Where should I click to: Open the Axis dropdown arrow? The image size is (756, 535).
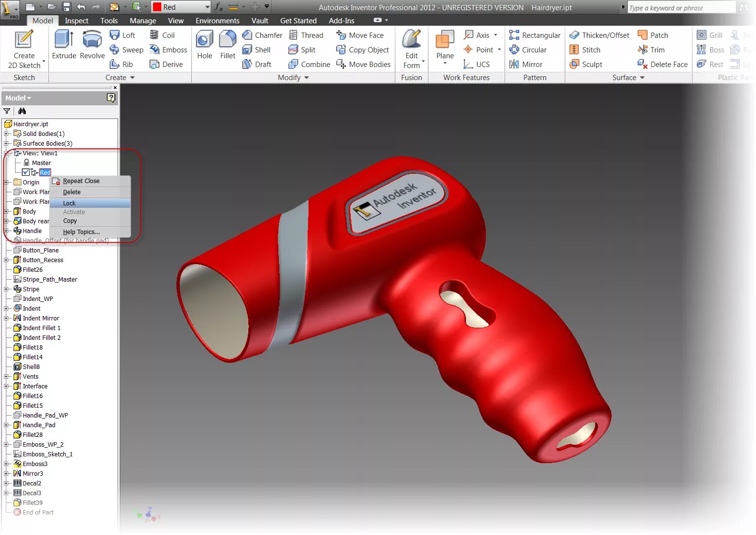point(496,35)
